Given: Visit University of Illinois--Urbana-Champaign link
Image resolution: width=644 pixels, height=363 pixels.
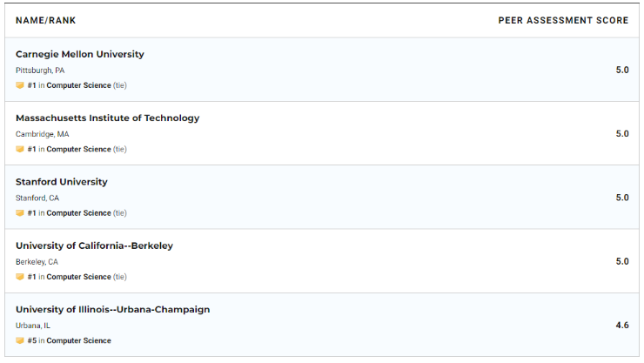Looking at the screenshot, I should pyautogui.click(x=112, y=309).
